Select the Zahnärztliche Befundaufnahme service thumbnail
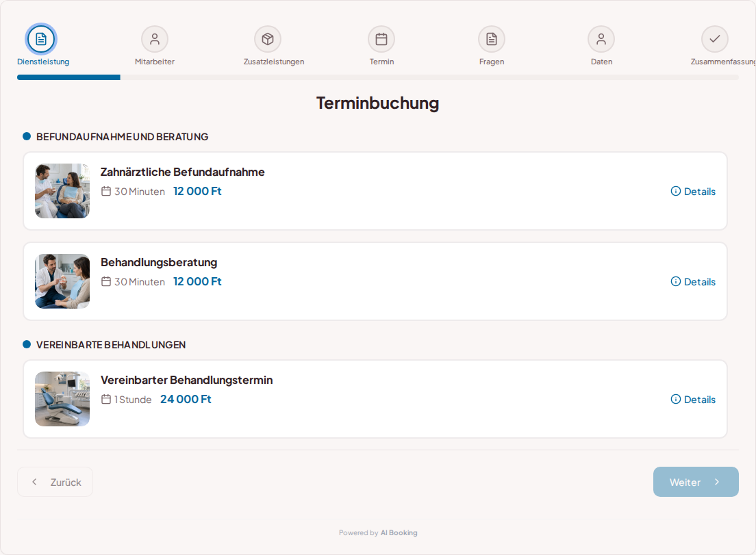This screenshot has width=756, height=555. coord(62,191)
